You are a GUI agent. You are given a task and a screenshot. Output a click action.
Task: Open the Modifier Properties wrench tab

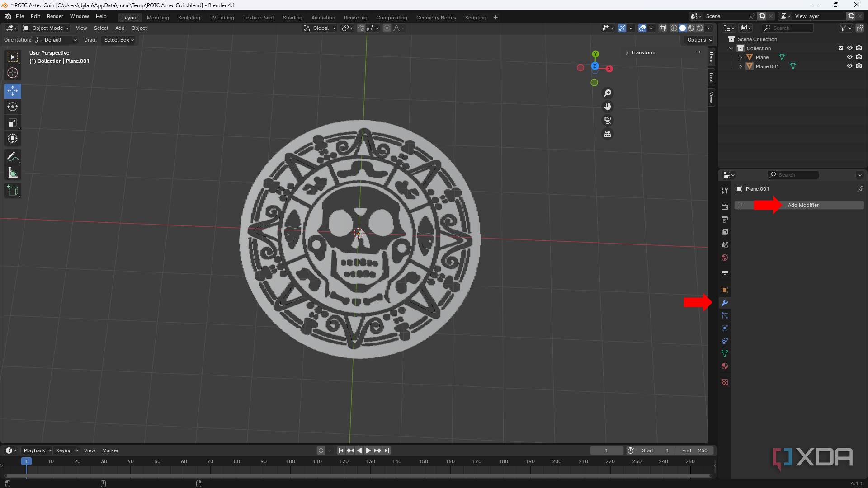[x=725, y=303]
